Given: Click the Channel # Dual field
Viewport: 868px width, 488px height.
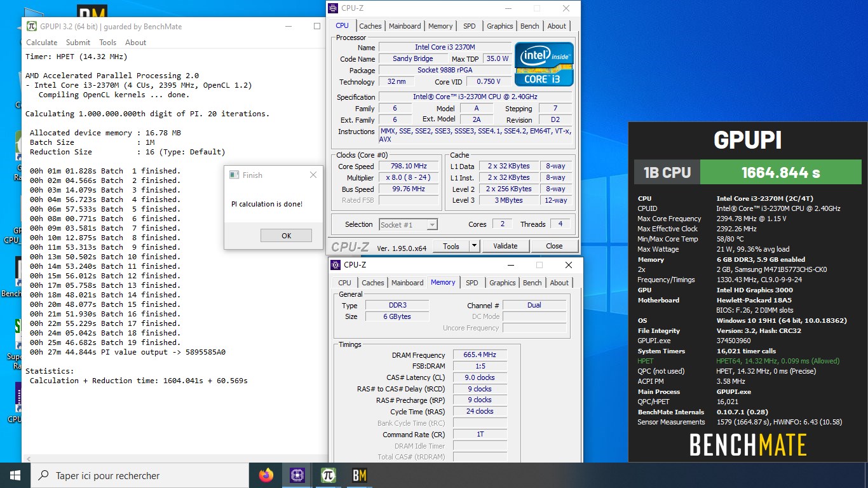Looking at the screenshot, I should click(x=534, y=305).
